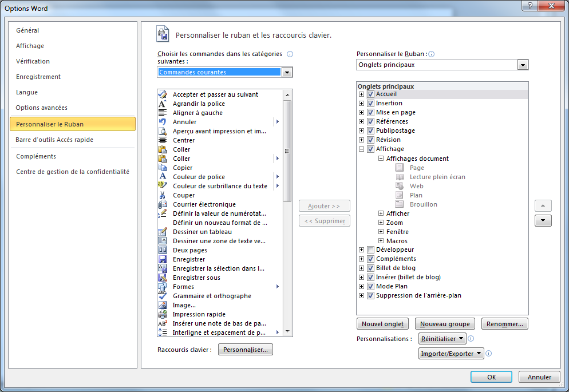Viewport: 569px width, 392px height.
Task: Collapse the Affichages document group
Action: (381, 159)
